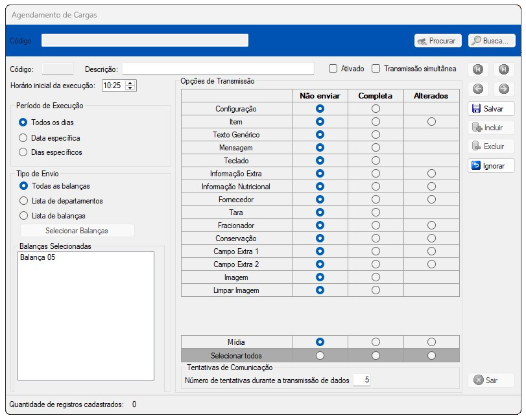Screen dimensions: 526x420
Task: Set Fornecedor to Alterados
Action: (x=431, y=200)
